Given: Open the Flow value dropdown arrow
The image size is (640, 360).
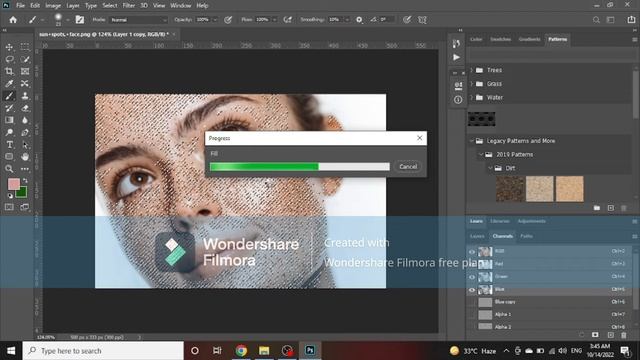Looking at the screenshot, I should [x=274, y=20].
